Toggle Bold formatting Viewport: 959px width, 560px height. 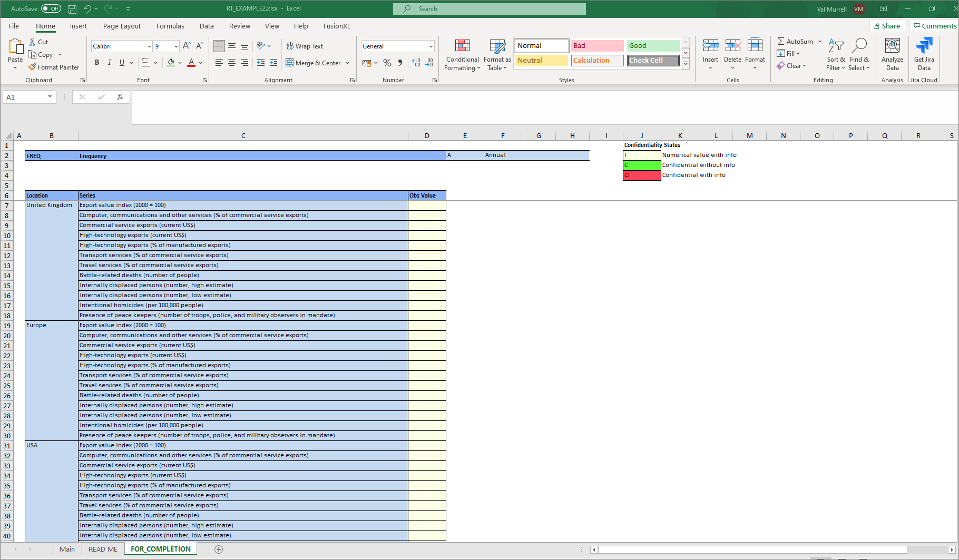[97, 63]
